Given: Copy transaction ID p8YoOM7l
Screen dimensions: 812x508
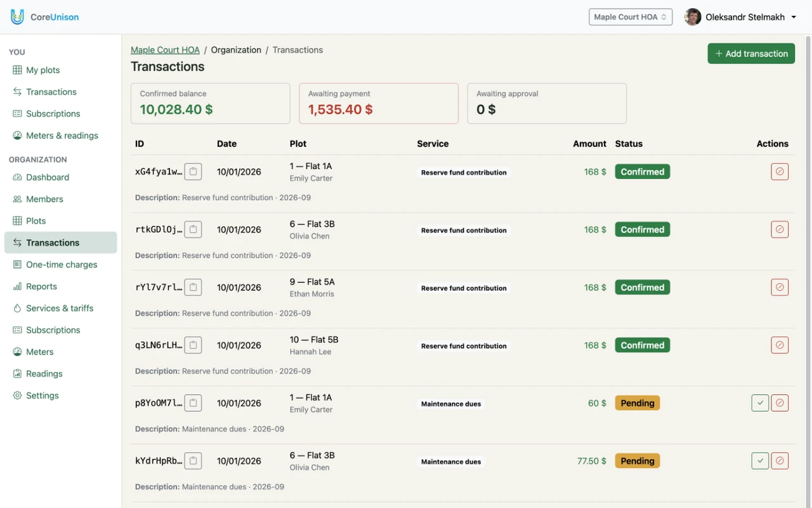Looking at the screenshot, I should (193, 403).
